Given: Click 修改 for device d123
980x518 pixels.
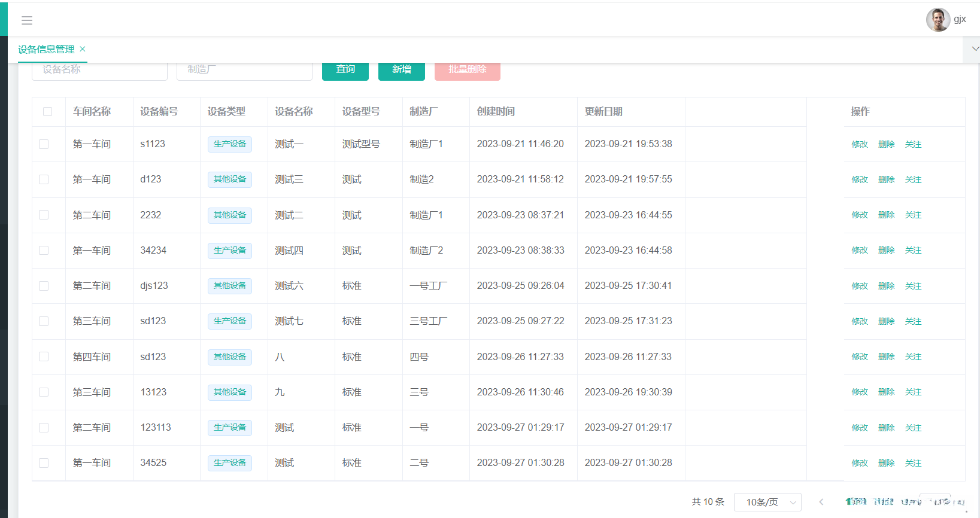Looking at the screenshot, I should point(860,179).
